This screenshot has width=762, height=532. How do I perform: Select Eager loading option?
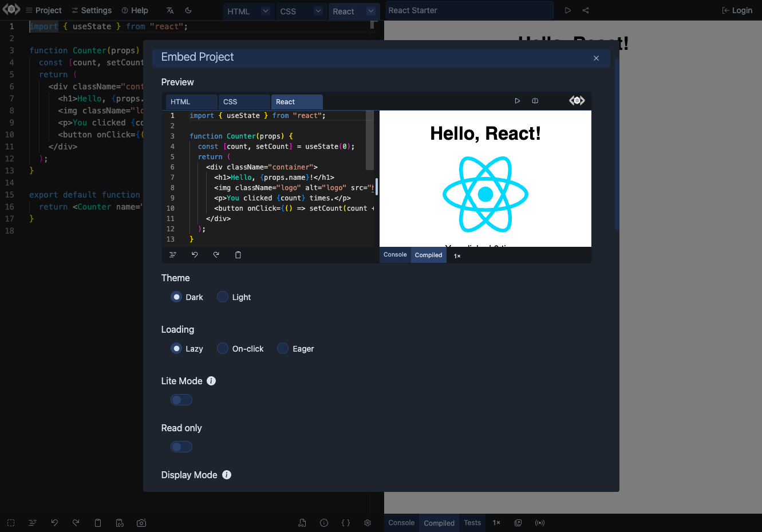(x=283, y=348)
